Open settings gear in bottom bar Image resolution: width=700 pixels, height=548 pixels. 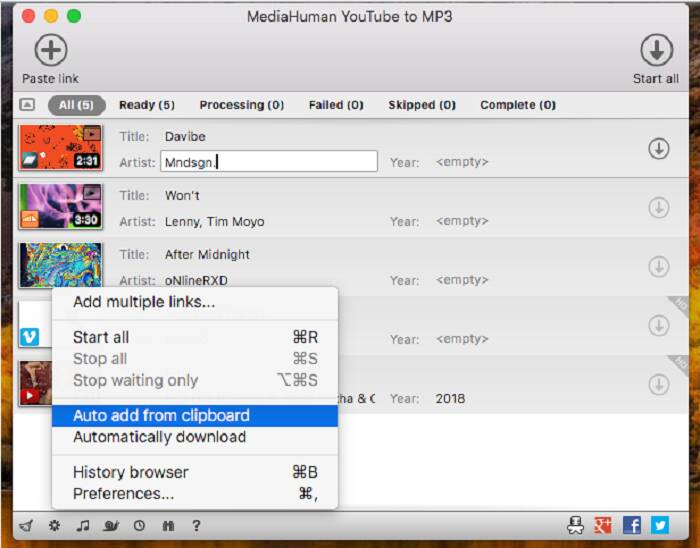click(54, 526)
